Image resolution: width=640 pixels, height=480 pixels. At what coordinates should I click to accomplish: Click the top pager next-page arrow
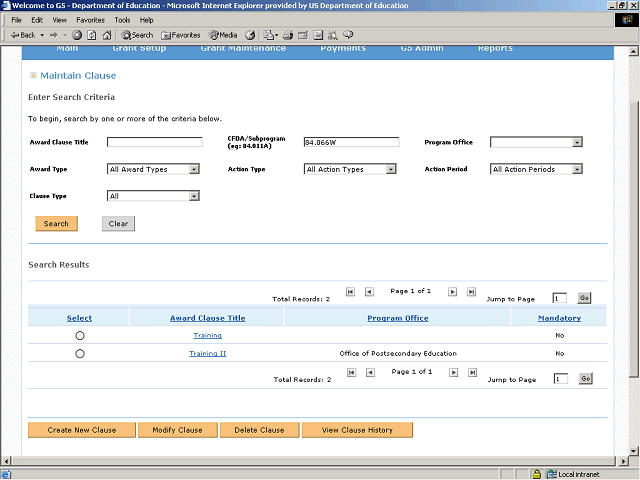coord(452,292)
